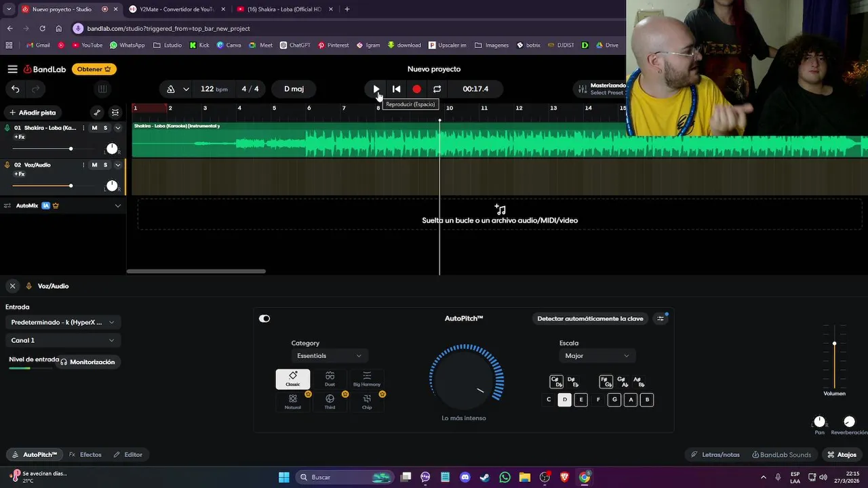Solo the Voz/Audio track
This screenshot has height=488, width=868.
tap(105, 165)
